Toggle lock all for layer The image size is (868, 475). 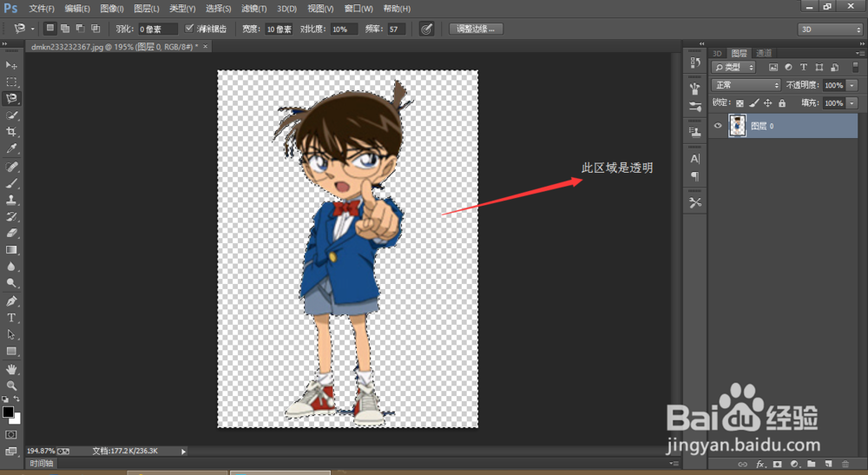pos(782,103)
